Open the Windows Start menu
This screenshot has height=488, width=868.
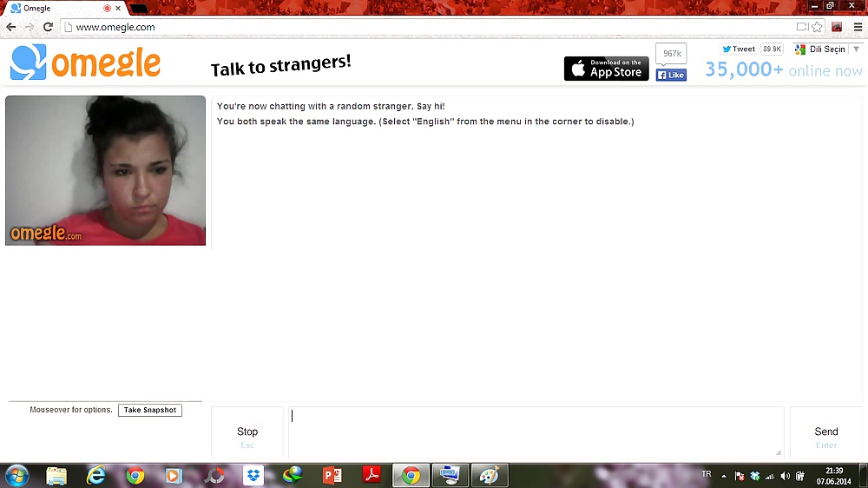(x=17, y=476)
